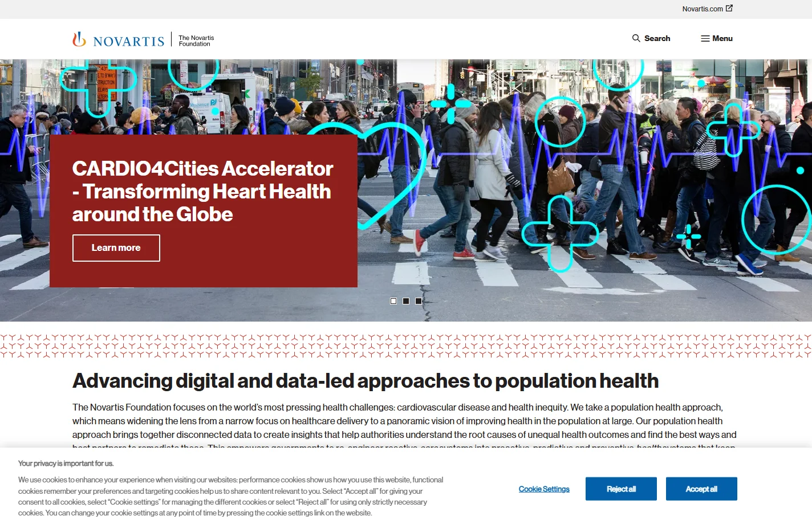
Task: Open the external Novartis.com link
Action: pyautogui.click(x=707, y=9)
